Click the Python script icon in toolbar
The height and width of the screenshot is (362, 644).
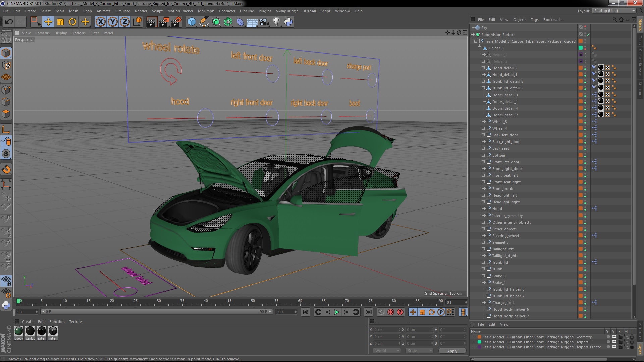(288, 22)
